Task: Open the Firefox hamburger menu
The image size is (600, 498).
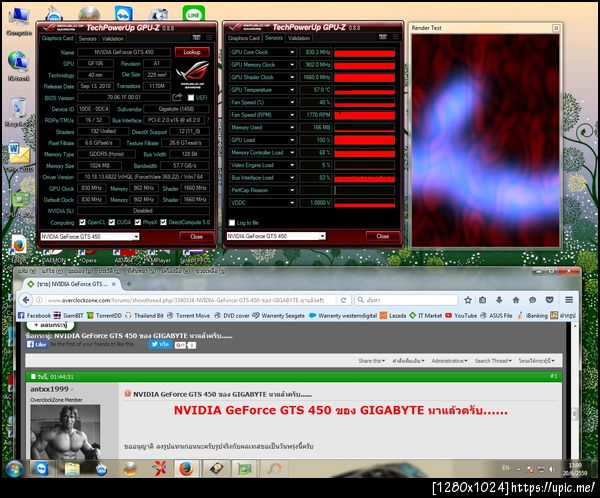Action: pos(569,300)
